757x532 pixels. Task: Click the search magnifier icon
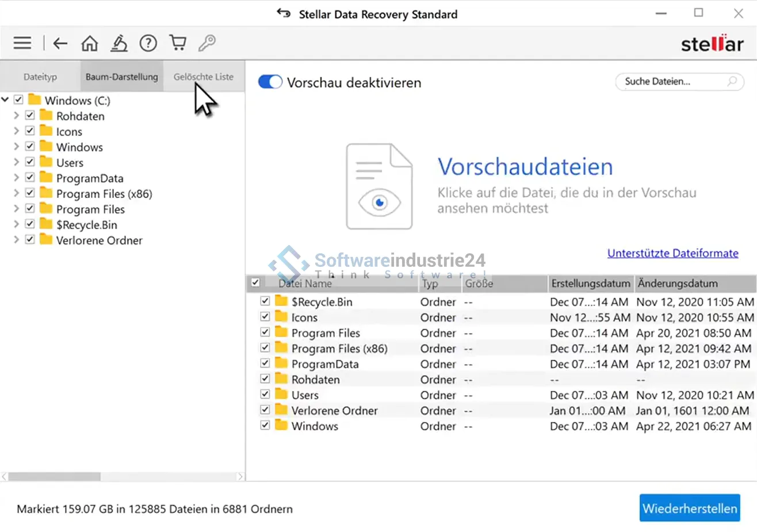coord(732,82)
